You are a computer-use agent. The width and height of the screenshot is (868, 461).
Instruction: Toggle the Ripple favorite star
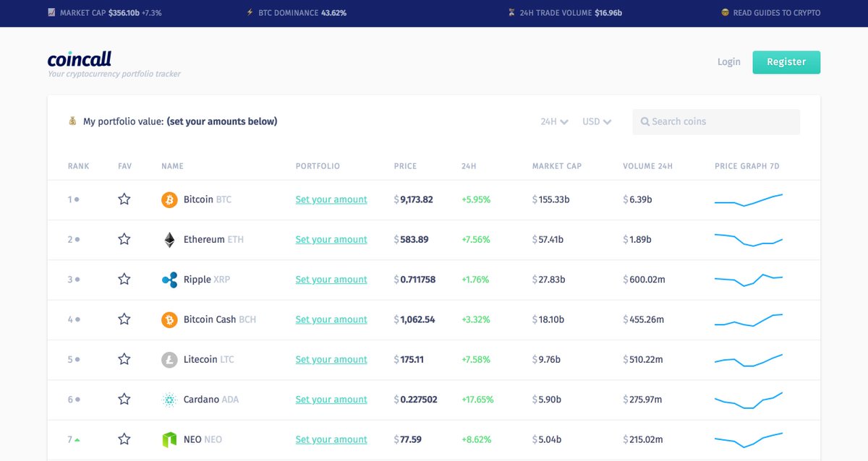coord(124,279)
